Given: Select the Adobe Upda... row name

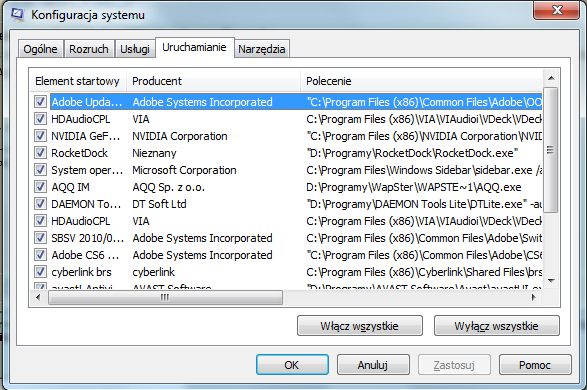Looking at the screenshot, I should 87,102.
